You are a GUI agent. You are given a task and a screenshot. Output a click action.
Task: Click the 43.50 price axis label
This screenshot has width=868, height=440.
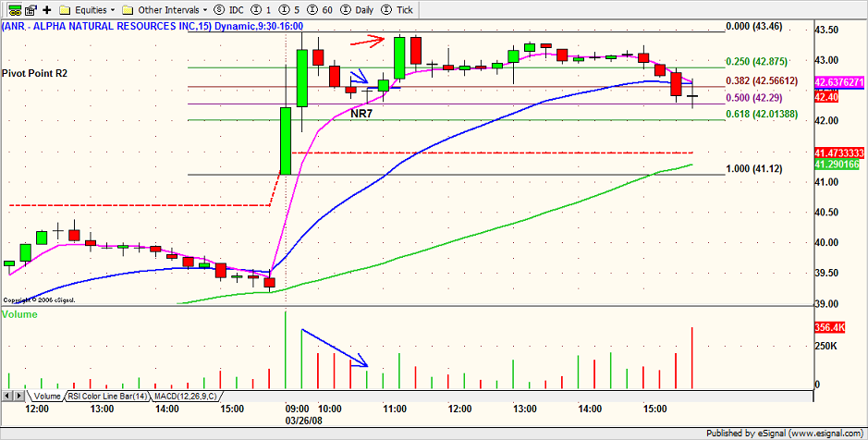pos(827,30)
